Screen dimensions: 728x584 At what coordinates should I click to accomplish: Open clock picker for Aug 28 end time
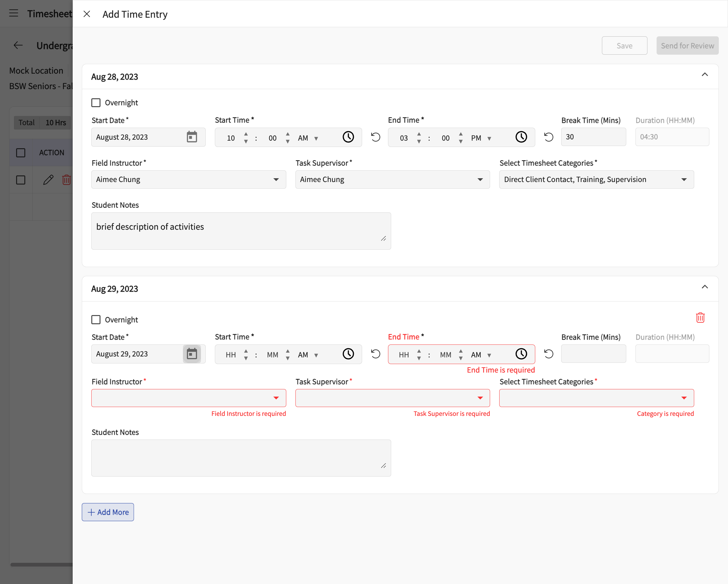(x=521, y=137)
